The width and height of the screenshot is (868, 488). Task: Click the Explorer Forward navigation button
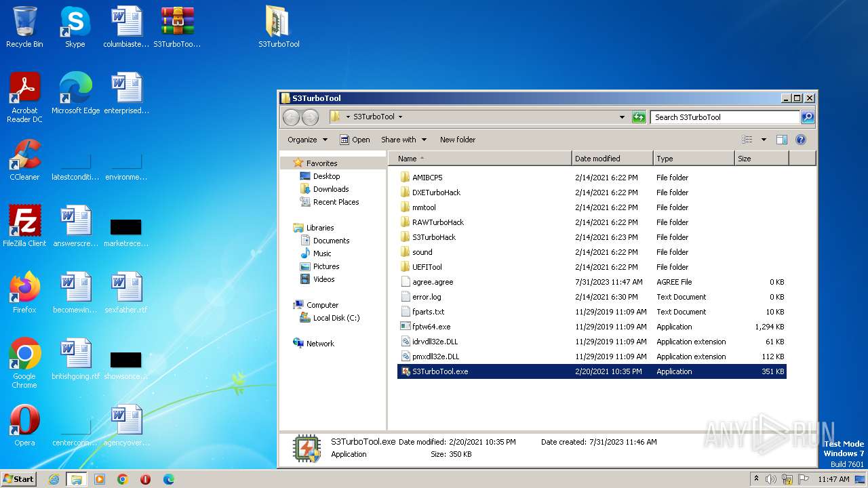click(x=310, y=117)
